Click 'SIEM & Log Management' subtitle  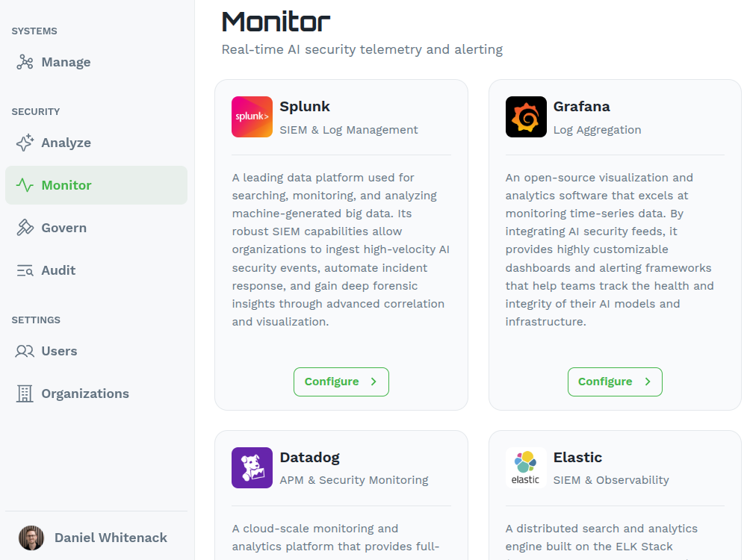(x=349, y=129)
